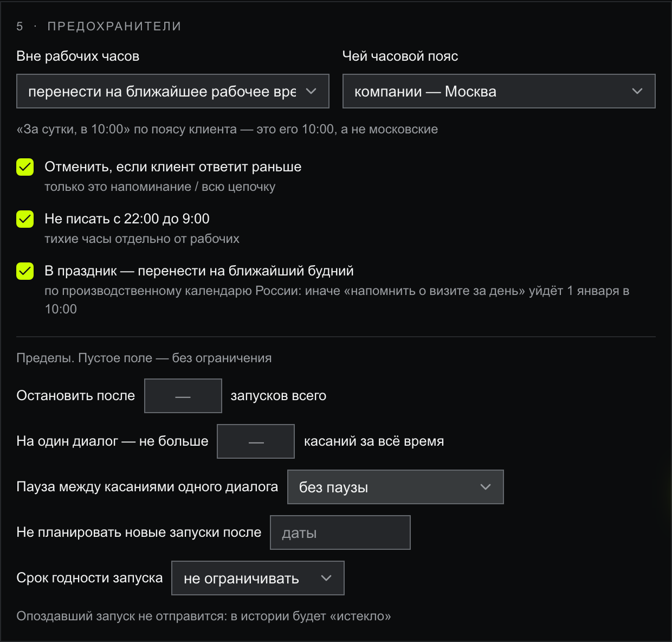The height and width of the screenshot is (642, 672).
Task: Toggle the «Не писать с 22:00 до 9:00» checkbox
Action: (25, 219)
